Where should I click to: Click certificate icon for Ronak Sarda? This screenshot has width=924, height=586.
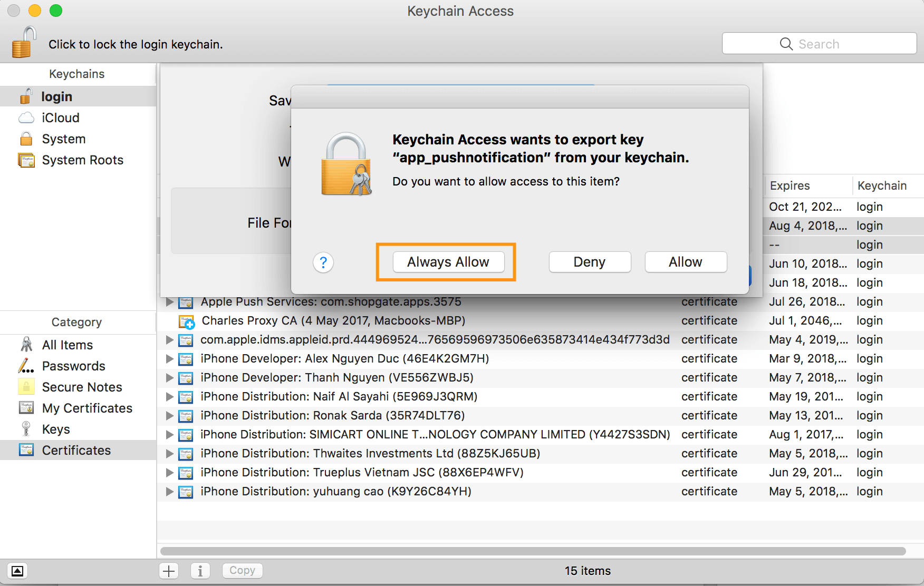point(186,416)
